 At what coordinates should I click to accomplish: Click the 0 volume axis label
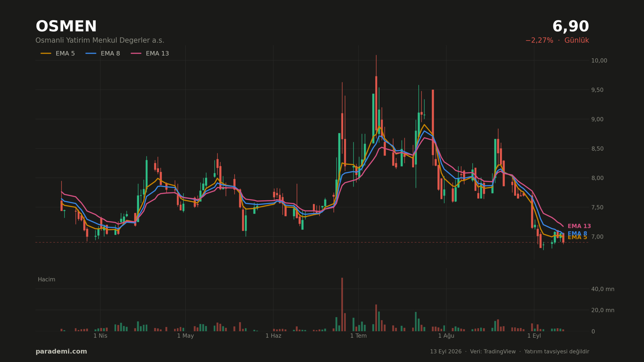point(593,331)
